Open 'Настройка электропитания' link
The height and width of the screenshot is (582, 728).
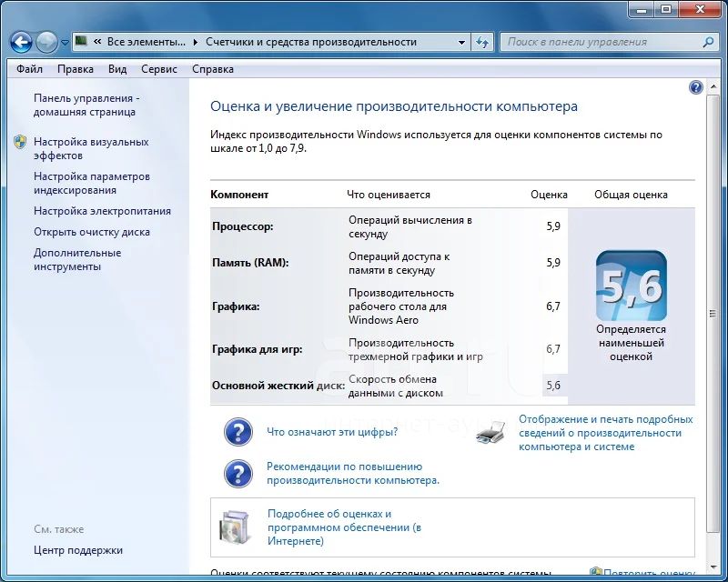pyautogui.click(x=102, y=211)
